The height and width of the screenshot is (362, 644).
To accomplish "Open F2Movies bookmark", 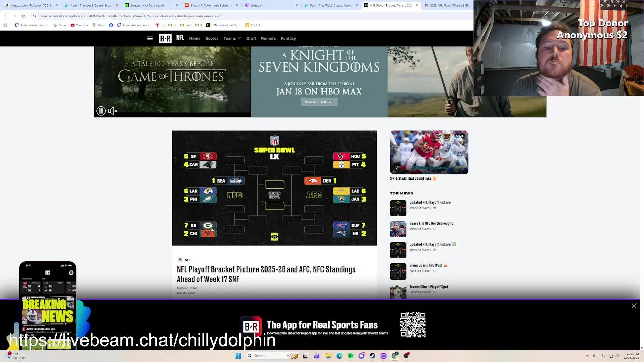I will (223, 25).
